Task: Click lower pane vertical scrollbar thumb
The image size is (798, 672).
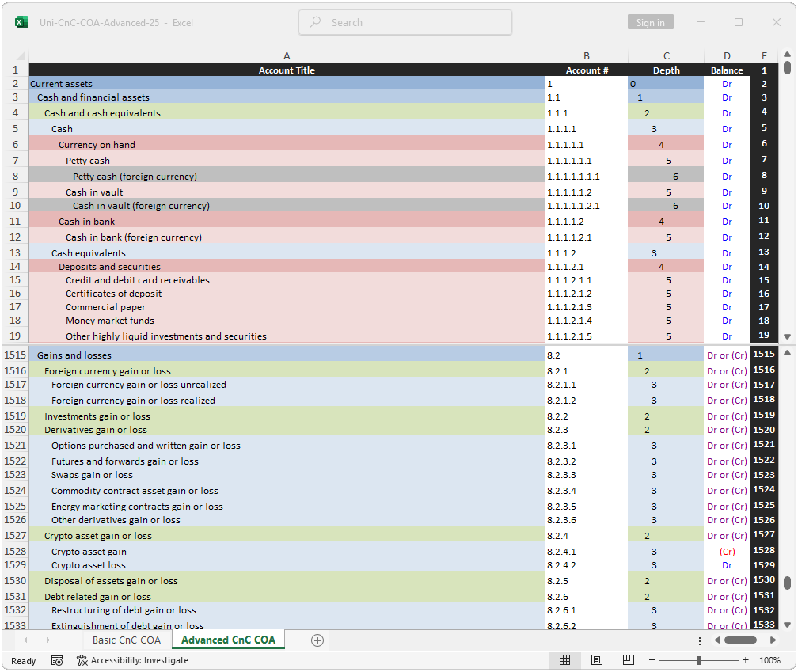Action: tap(787, 583)
